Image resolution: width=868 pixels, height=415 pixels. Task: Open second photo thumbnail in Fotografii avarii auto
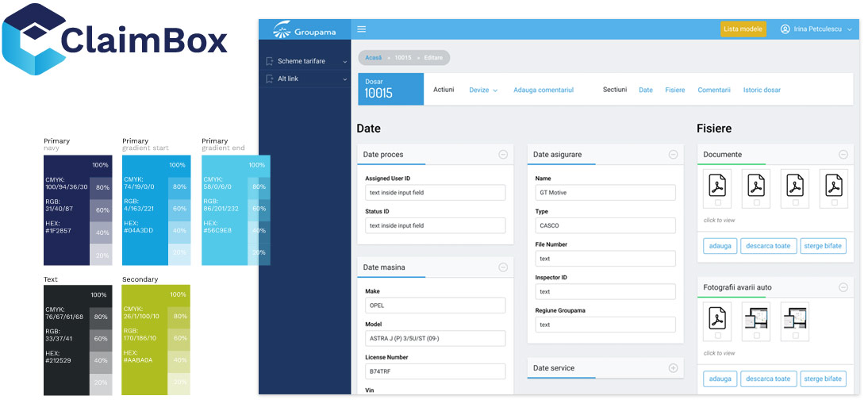point(796,319)
